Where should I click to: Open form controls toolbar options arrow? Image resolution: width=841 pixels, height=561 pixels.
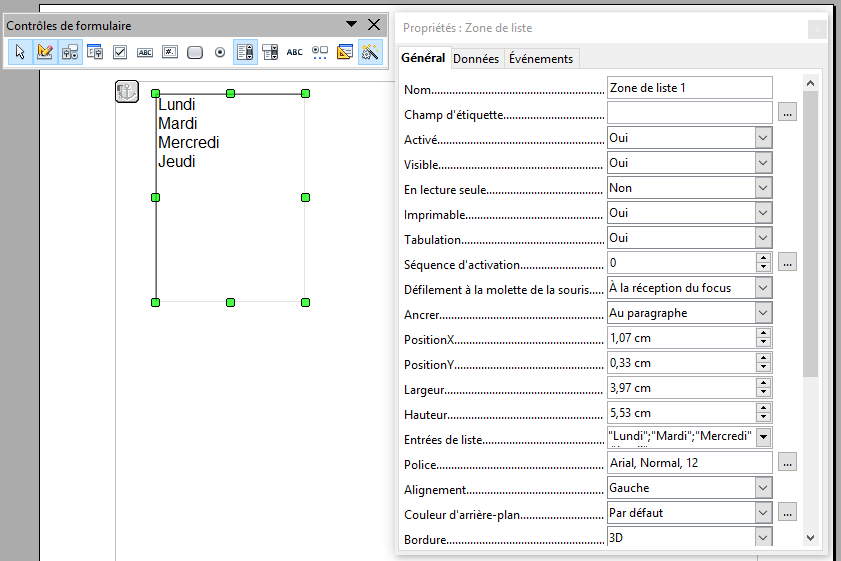(x=351, y=24)
